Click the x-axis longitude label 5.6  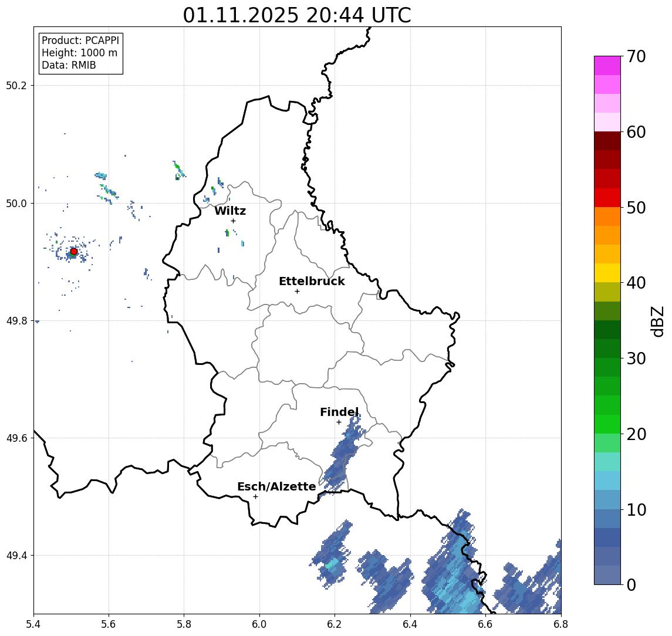[x=109, y=624]
